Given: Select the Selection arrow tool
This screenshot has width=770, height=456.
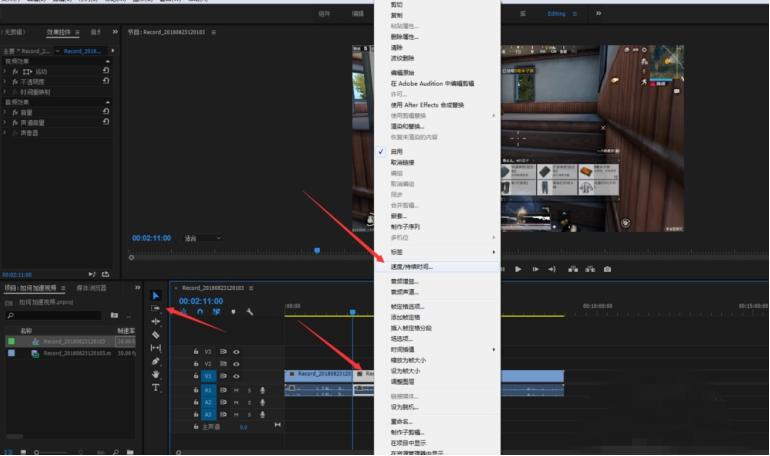Looking at the screenshot, I should tap(156, 295).
